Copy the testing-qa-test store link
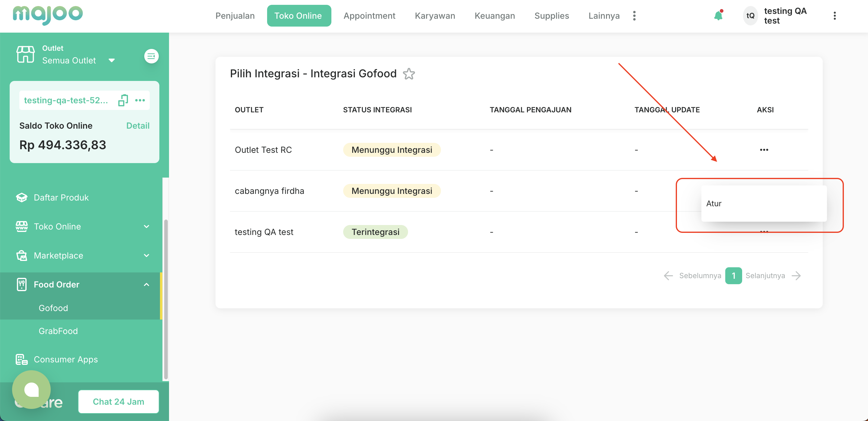Image resolution: width=868 pixels, height=421 pixels. point(123,100)
